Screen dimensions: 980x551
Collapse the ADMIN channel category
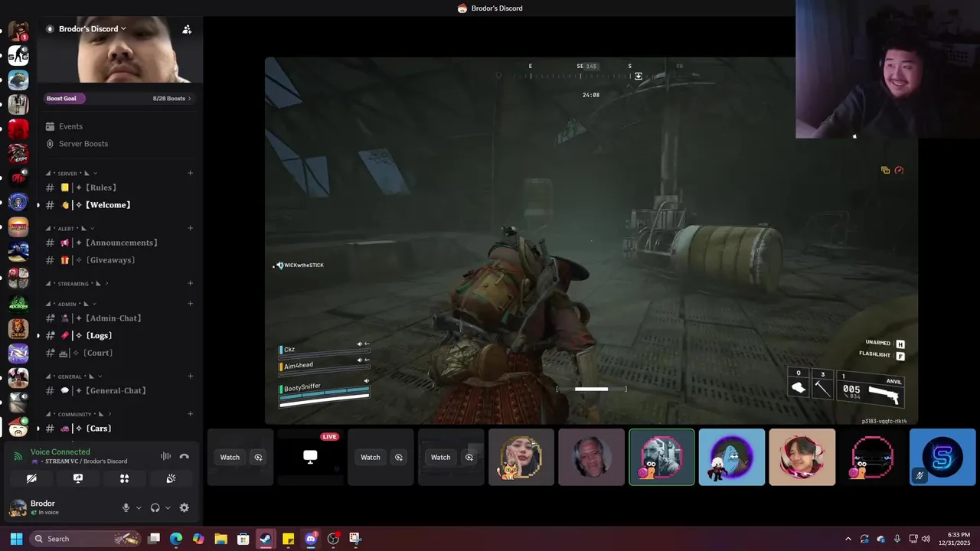pyautogui.click(x=70, y=304)
